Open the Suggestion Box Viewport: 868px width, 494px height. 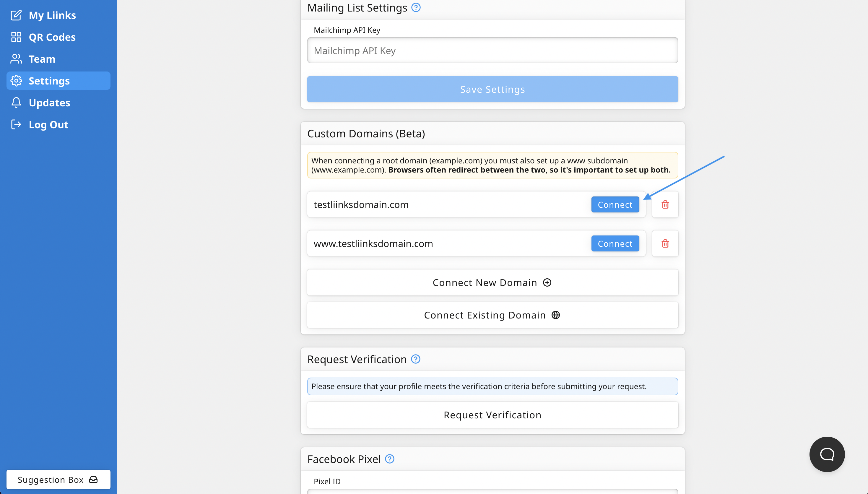pyautogui.click(x=58, y=480)
